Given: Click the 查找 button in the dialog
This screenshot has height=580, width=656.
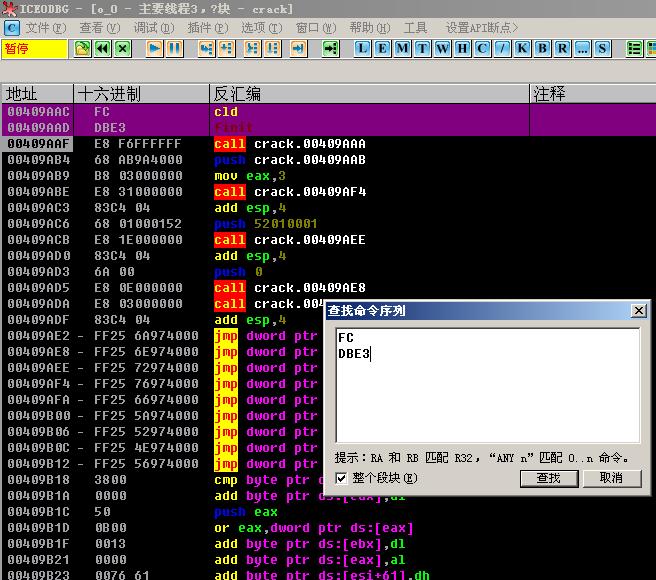Looking at the screenshot, I should [x=548, y=478].
